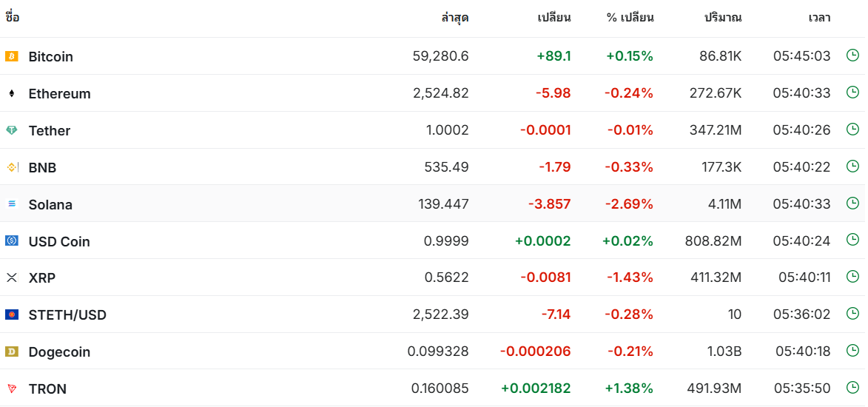Click the Solana logo icon
868x407 pixels.
tap(11, 203)
